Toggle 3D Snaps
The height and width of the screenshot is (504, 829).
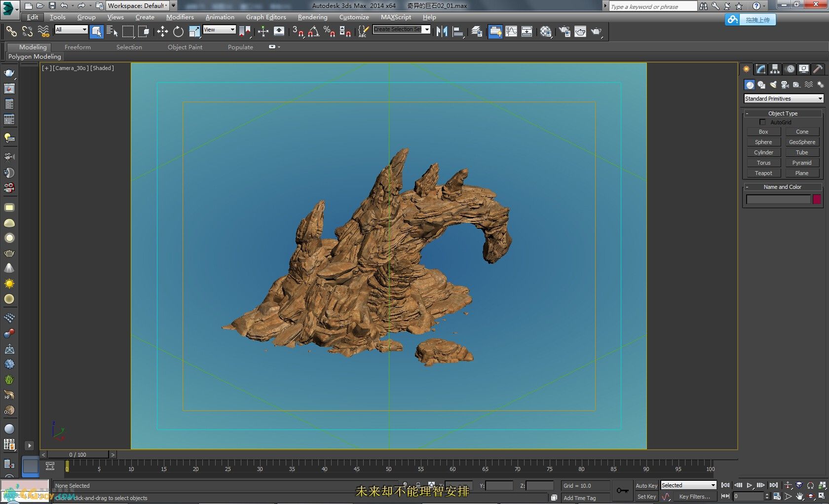tap(298, 32)
